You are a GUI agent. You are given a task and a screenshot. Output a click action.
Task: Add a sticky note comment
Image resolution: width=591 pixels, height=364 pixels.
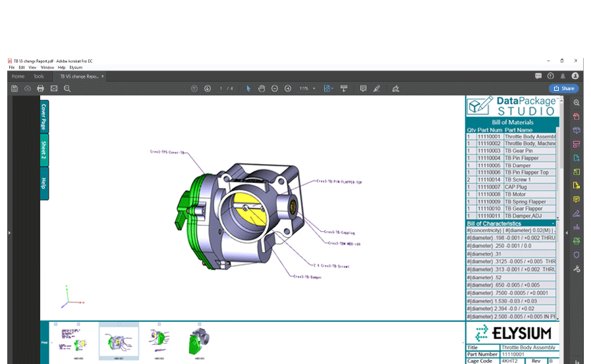363,88
